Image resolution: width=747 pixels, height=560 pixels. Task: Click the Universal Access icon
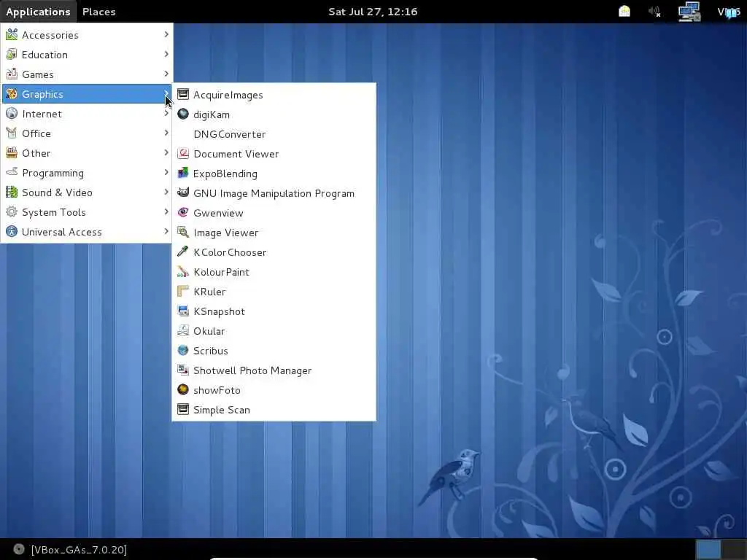[12, 231]
